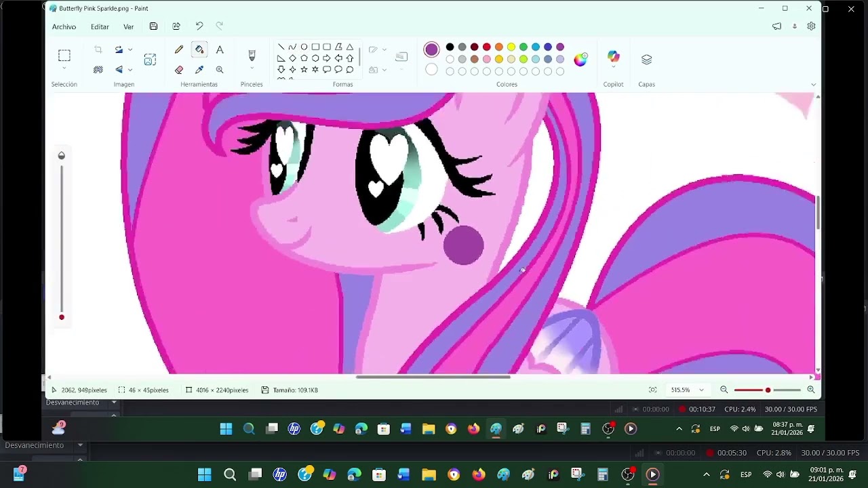
Task: Click the zoom slider handle
Action: 768,390
